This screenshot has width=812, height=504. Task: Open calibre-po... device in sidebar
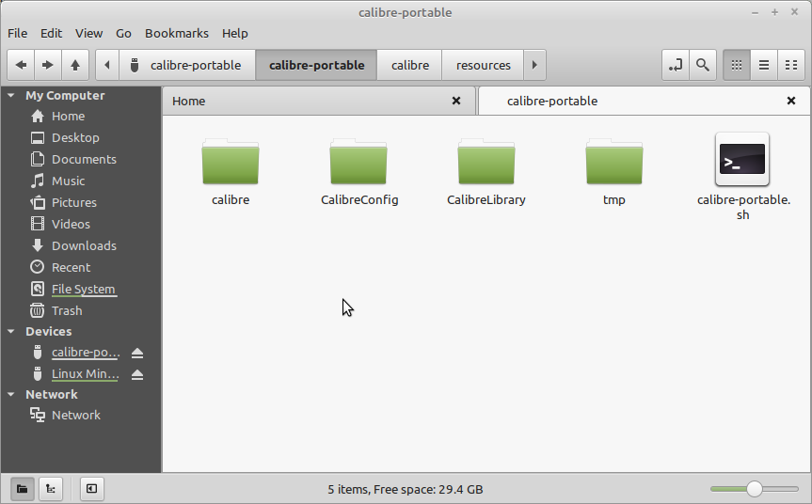pos(85,353)
